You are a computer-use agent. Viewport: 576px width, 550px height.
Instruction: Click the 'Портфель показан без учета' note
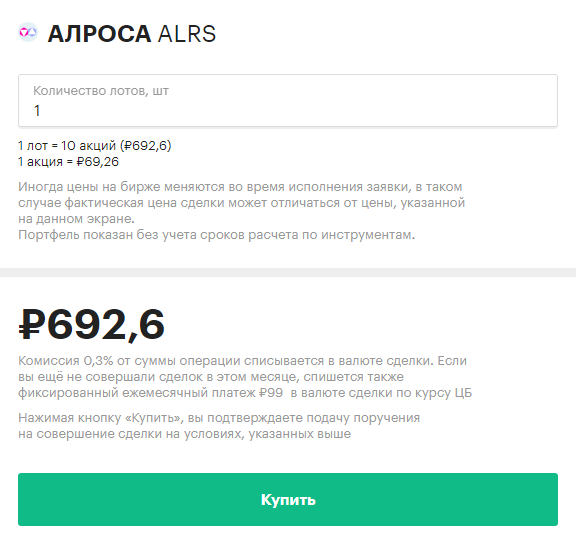216,234
